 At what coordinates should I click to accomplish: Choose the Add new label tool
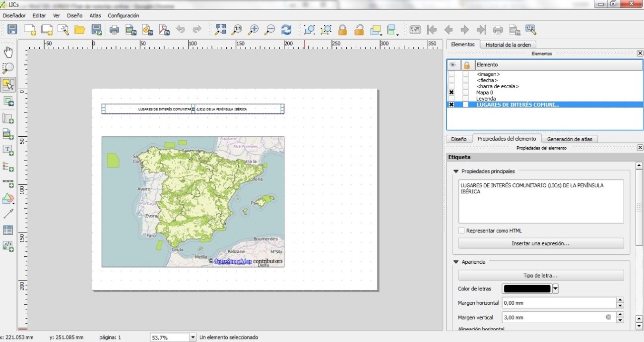pyautogui.click(x=8, y=150)
